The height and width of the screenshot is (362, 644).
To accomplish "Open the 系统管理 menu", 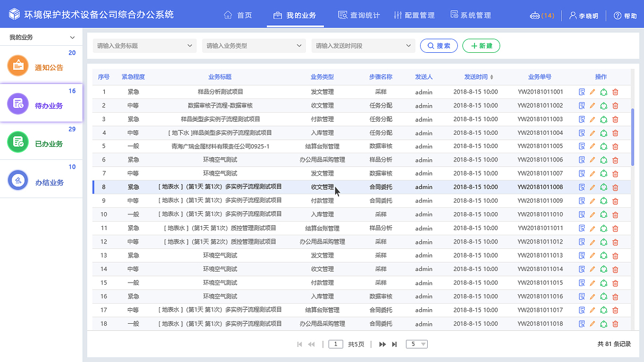I will 470,15.
